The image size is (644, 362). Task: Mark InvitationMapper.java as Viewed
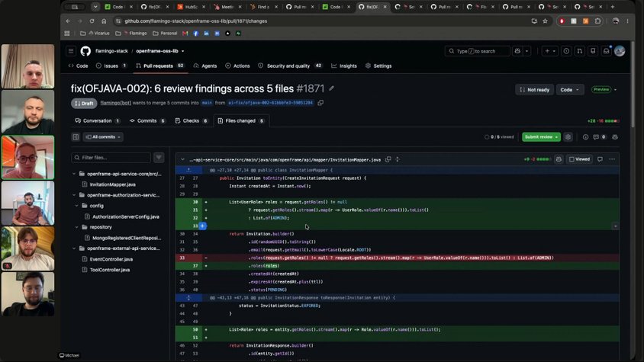click(x=579, y=159)
